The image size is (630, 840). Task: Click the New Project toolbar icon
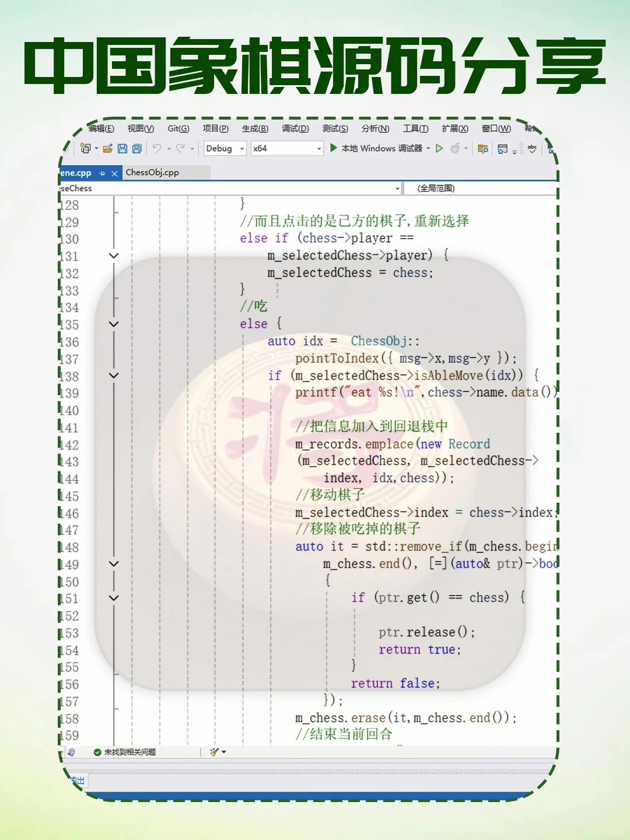[85, 148]
